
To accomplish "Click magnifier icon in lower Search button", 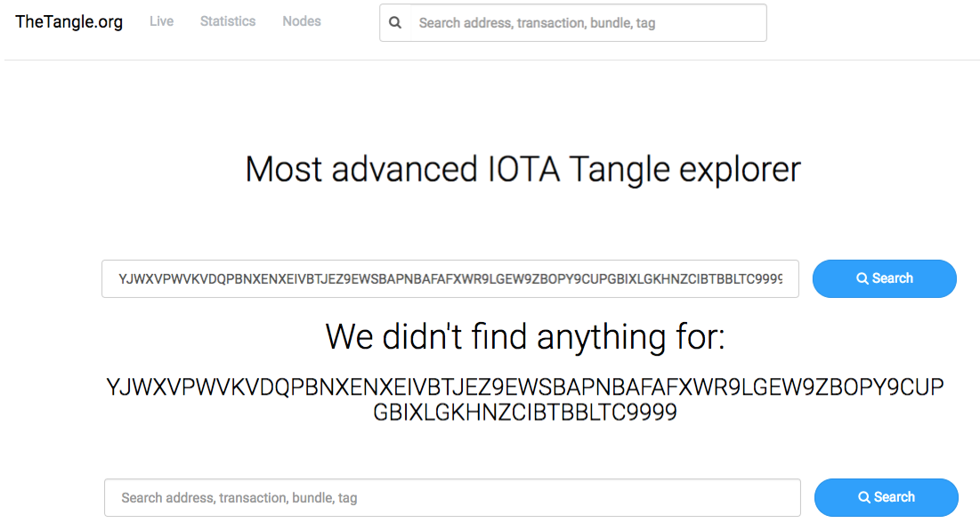I will click(863, 497).
